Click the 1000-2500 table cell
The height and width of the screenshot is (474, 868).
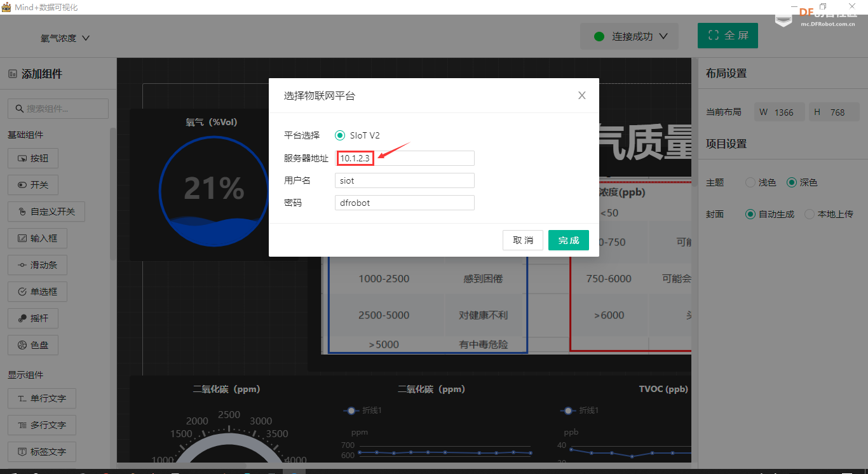384,278
